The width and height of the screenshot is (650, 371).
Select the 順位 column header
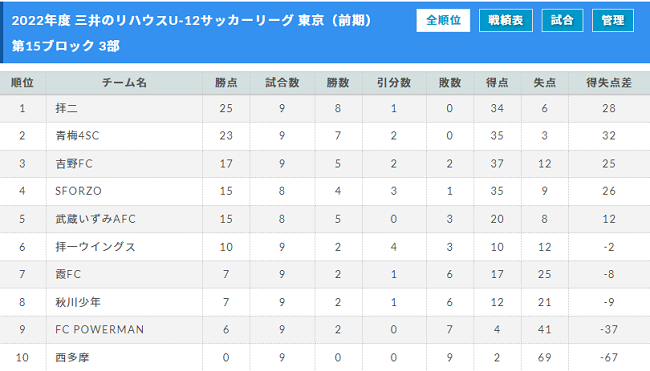[x=22, y=83]
